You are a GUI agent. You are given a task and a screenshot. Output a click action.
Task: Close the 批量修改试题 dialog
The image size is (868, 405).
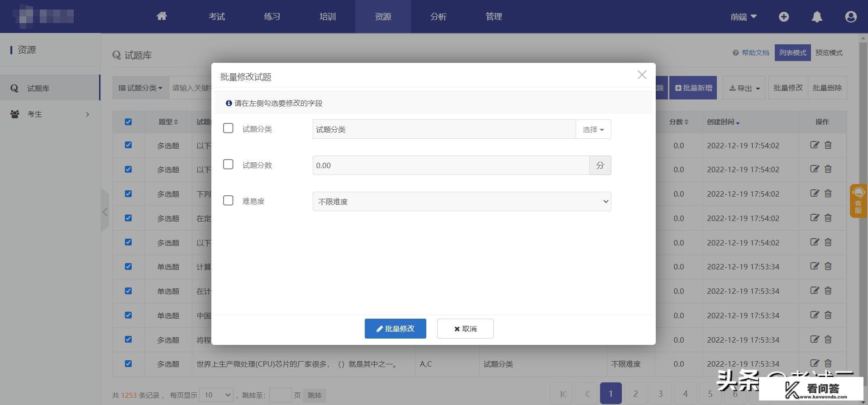click(x=642, y=75)
